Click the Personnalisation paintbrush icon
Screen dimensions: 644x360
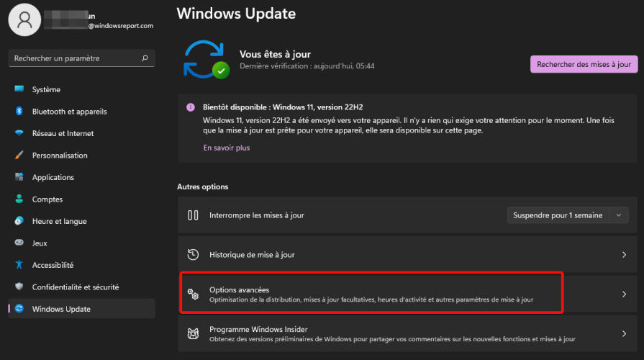19,155
